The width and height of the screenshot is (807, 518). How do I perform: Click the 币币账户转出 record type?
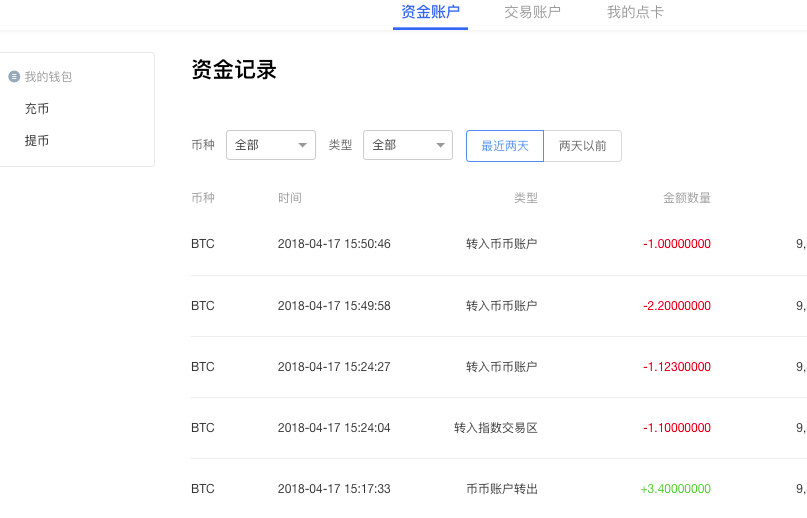click(501, 489)
